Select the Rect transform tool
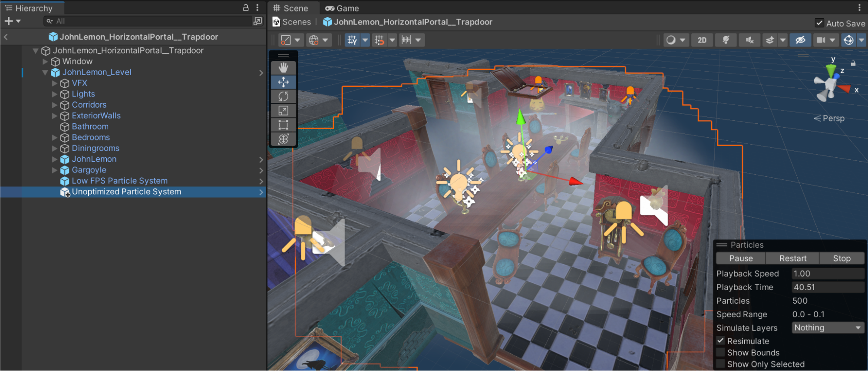The image size is (868, 371). [x=283, y=125]
